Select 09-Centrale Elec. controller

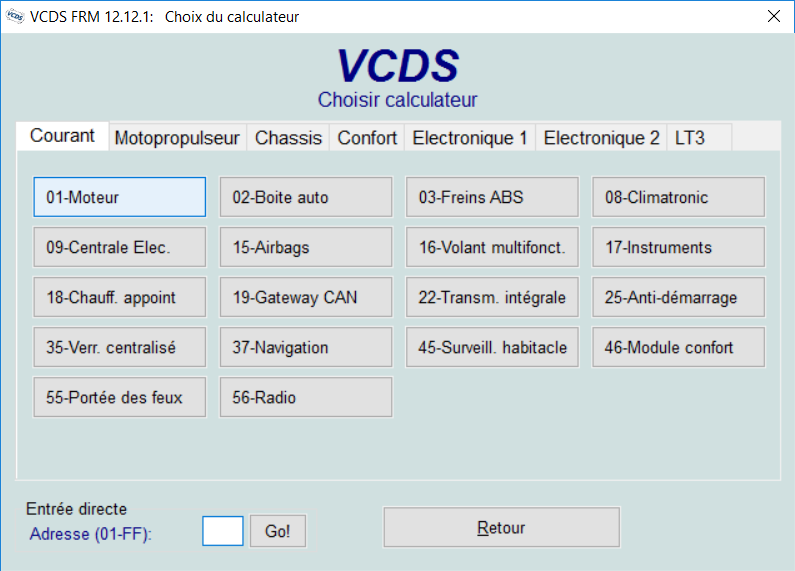120,247
